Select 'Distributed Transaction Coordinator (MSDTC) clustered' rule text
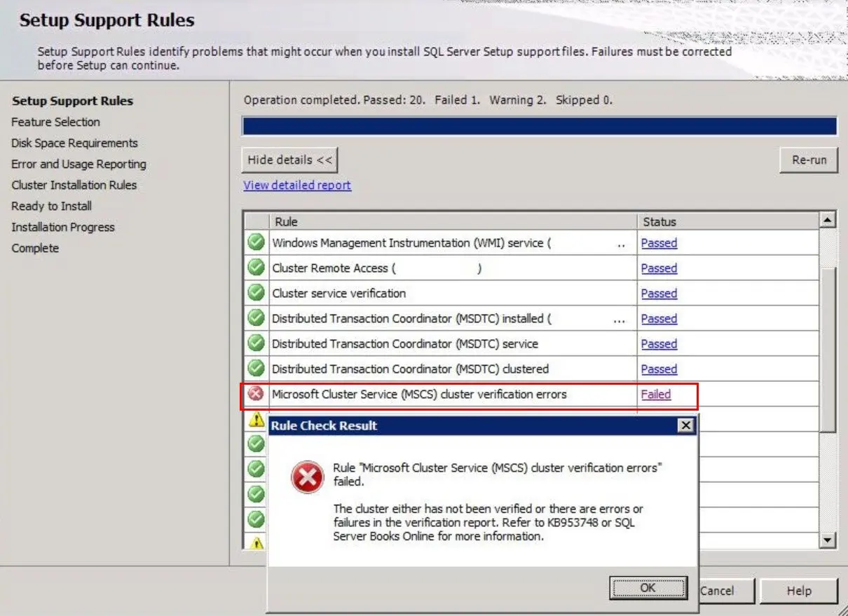The image size is (848, 616). pos(410,369)
